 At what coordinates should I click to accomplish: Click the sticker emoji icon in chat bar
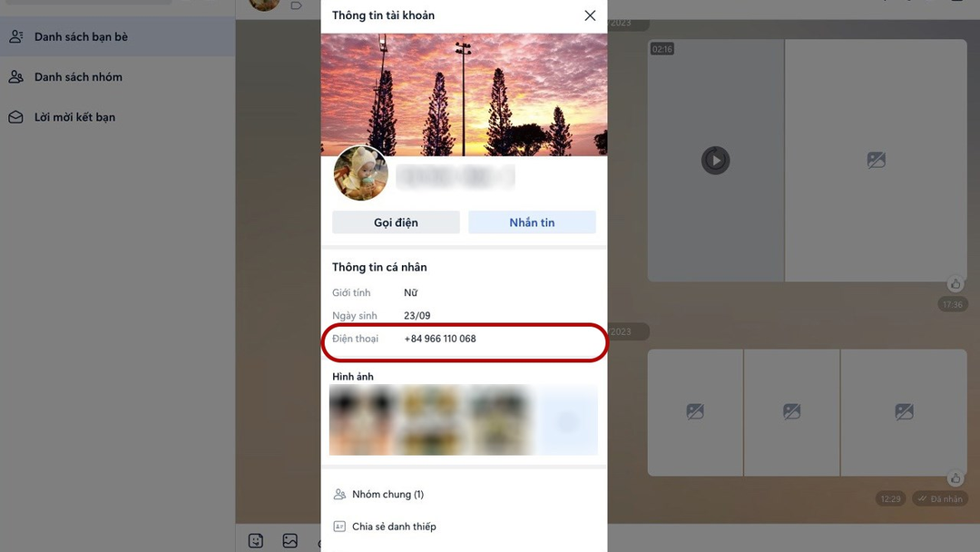(256, 541)
